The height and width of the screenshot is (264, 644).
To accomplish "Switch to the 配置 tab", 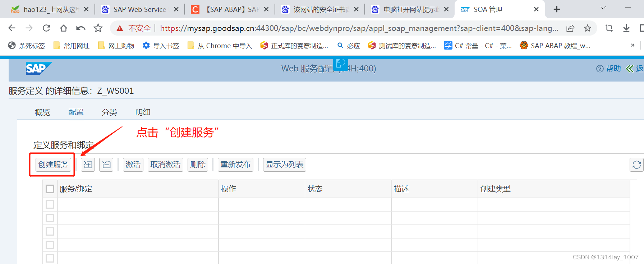I will (76, 112).
